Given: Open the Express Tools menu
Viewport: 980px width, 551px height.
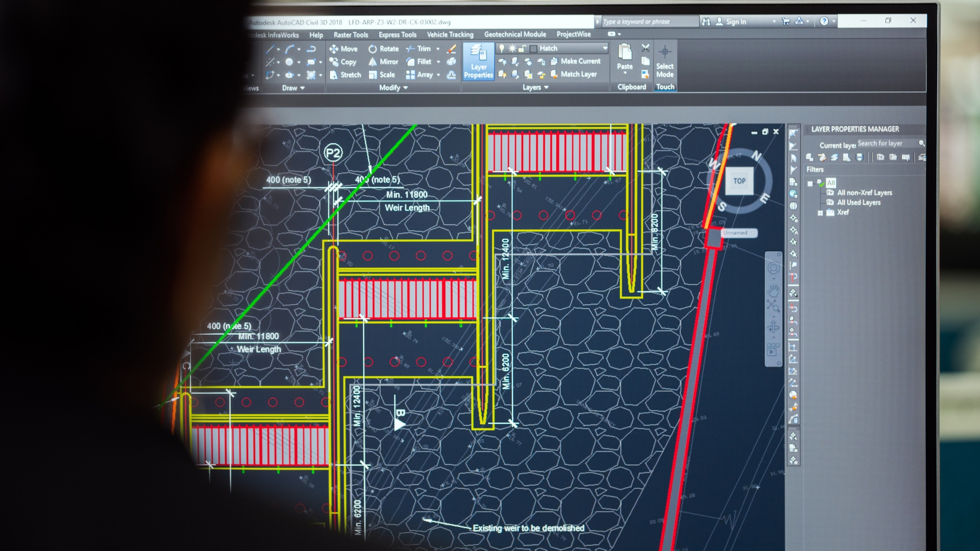Looking at the screenshot, I should tap(397, 34).
